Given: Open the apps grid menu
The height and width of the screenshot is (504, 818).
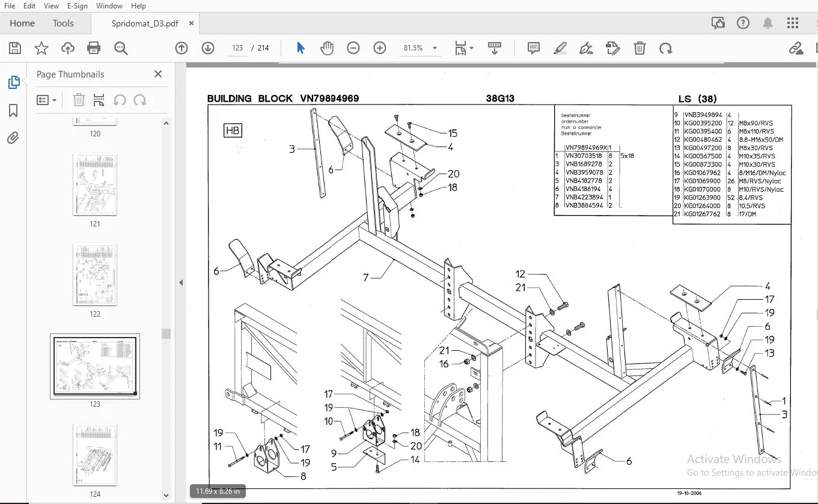Looking at the screenshot, I should click(793, 23).
